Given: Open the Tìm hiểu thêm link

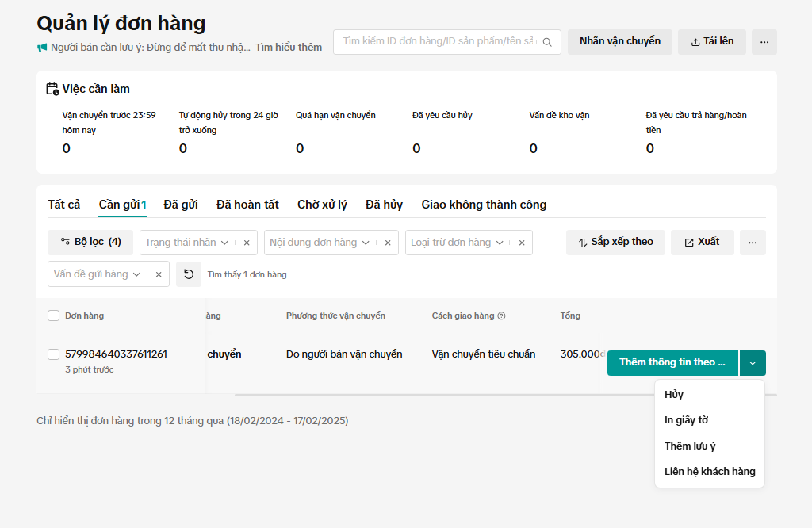Looking at the screenshot, I should pos(289,48).
